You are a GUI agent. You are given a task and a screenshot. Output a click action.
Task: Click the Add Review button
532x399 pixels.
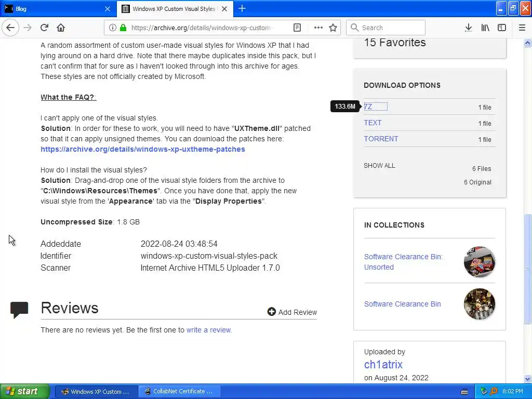(292, 312)
